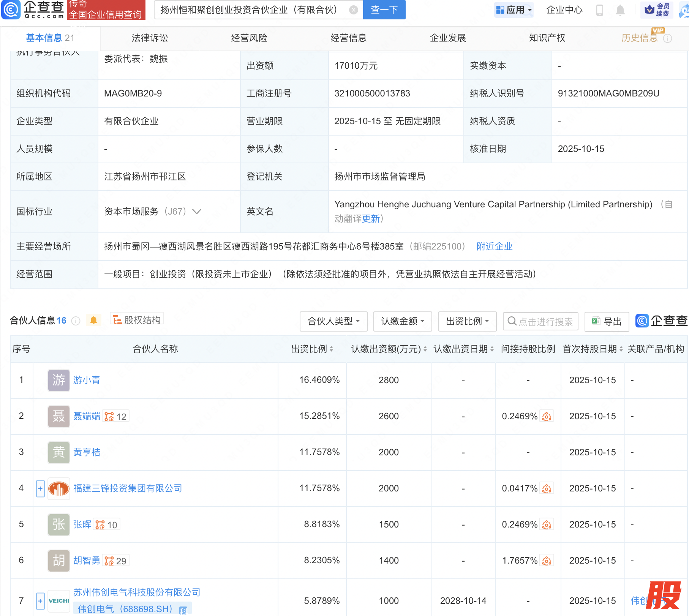This screenshot has height=616, width=689.
Task: Open the 合伙人类型 filter dropdown
Action: tap(333, 321)
